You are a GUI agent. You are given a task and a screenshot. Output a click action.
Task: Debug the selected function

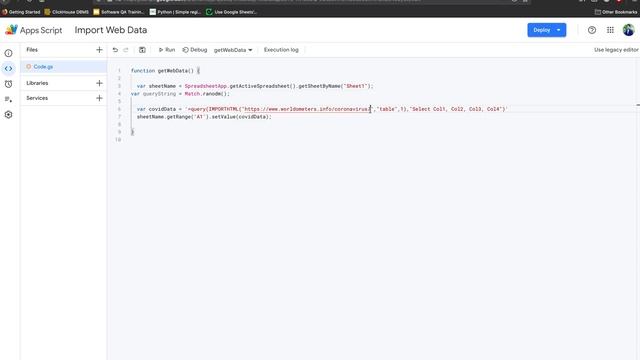tap(195, 50)
